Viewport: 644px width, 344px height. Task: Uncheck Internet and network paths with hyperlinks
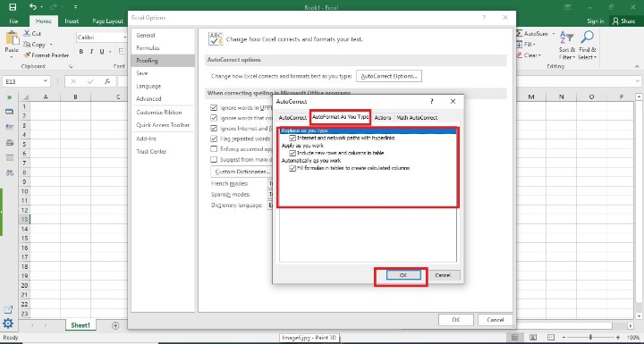point(292,138)
